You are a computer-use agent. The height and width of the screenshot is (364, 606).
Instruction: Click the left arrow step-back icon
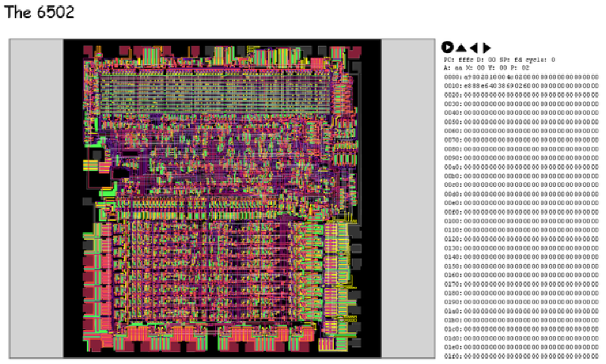click(x=473, y=48)
